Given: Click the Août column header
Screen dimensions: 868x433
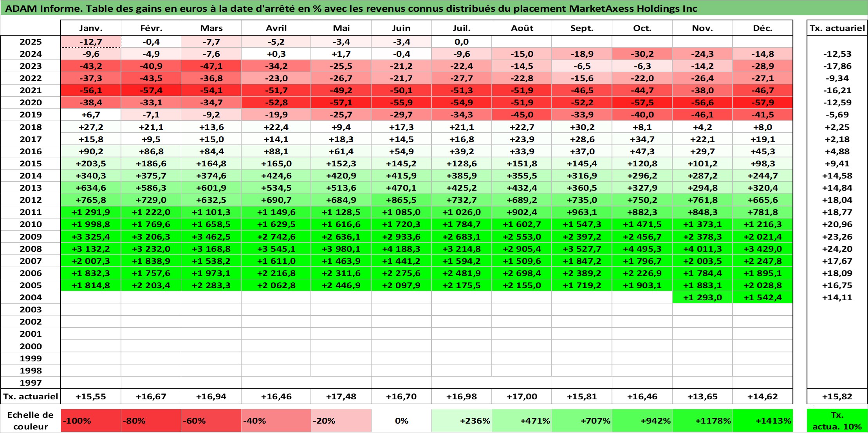Looking at the screenshot, I should click(522, 28).
